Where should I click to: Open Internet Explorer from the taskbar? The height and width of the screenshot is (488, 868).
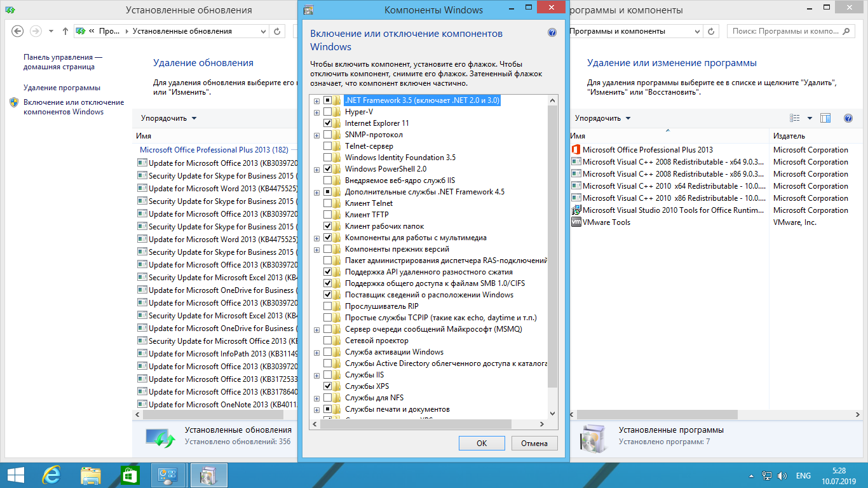pos(51,475)
